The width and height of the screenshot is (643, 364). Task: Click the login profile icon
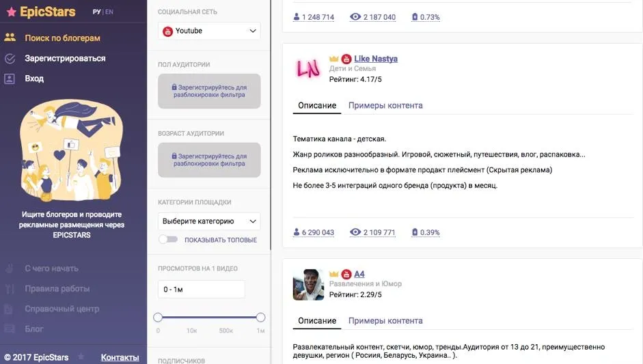[x=10, y=79]
